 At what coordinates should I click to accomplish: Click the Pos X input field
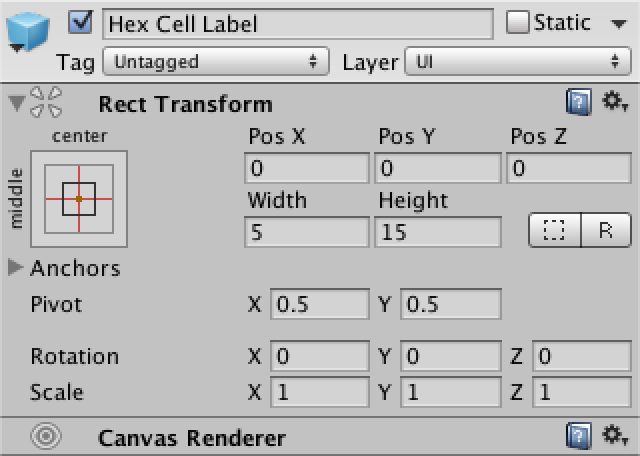[306, 168]
